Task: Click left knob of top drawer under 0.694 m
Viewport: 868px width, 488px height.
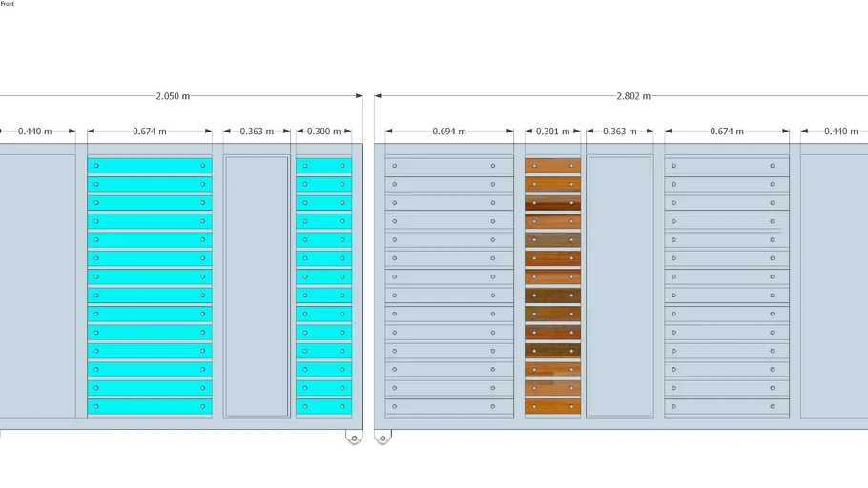Action: pyautogui.click(x=395, y=166)
